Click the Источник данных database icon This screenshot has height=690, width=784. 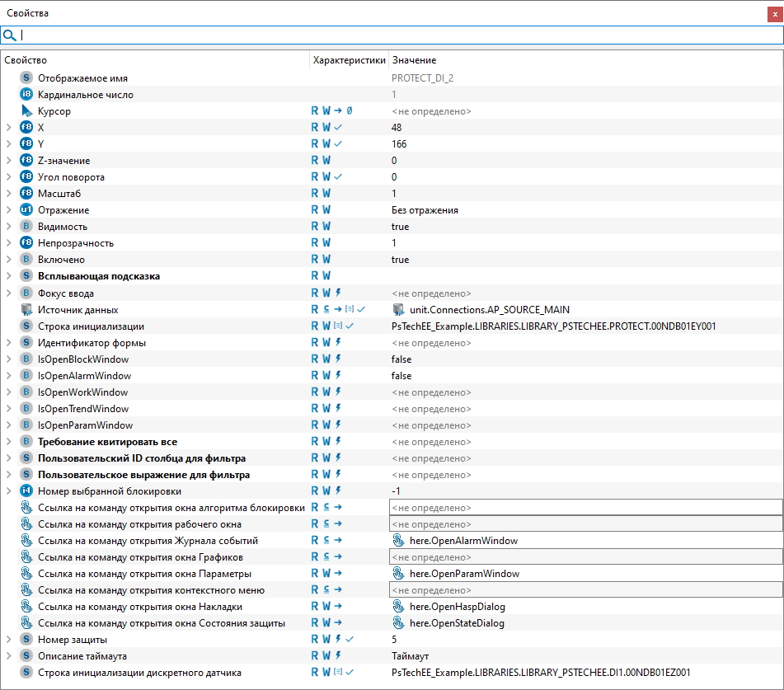coord(26,310)
